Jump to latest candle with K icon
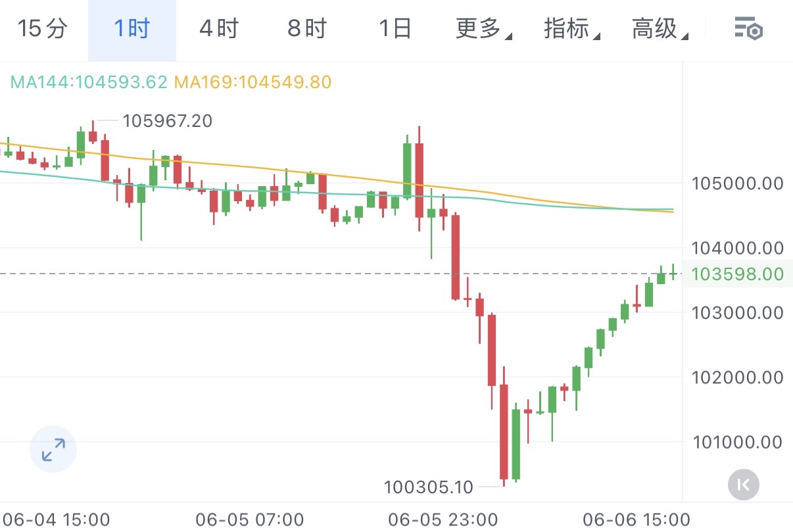This screenshot has height=532, width=793. point(744,485)
